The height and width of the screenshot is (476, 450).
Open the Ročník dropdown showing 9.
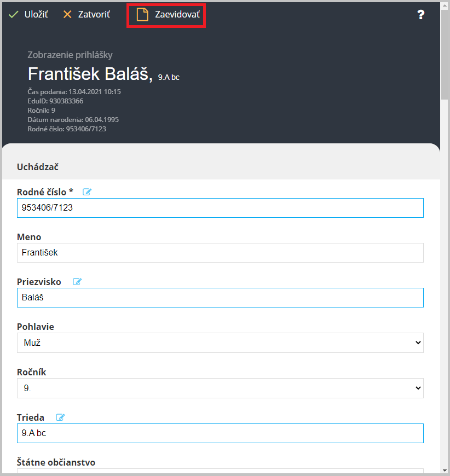tap(220, 388)
